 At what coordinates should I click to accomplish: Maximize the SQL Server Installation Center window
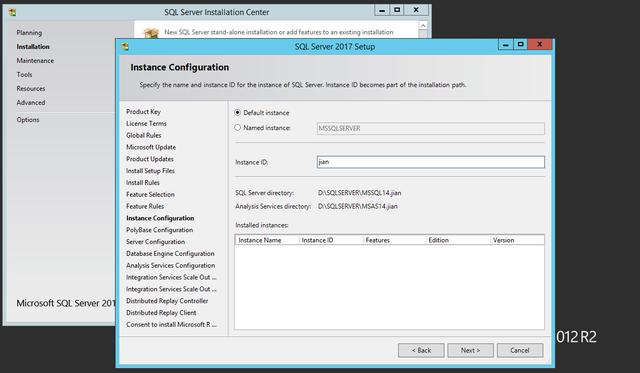pyautogui.click(x=397, y=10)
